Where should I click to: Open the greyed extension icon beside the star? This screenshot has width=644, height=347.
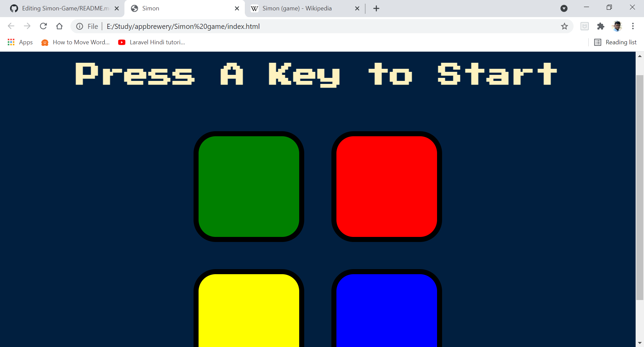[585, 26]
